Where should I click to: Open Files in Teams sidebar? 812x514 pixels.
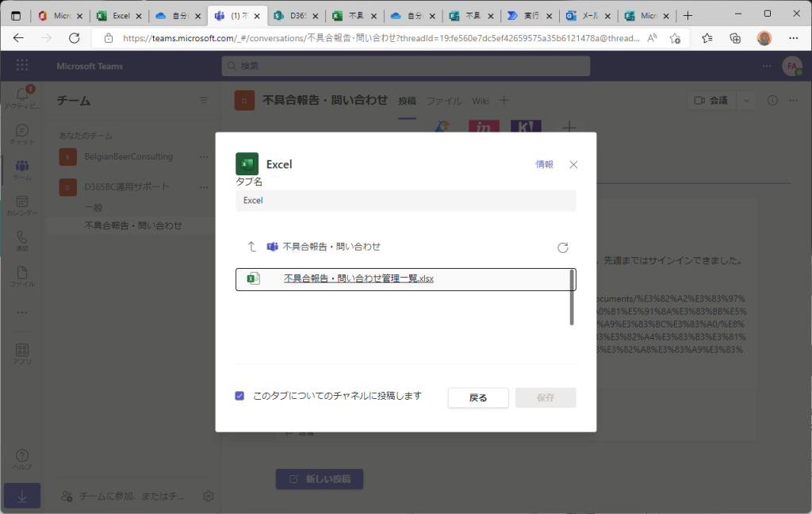[x=21, y=276]
